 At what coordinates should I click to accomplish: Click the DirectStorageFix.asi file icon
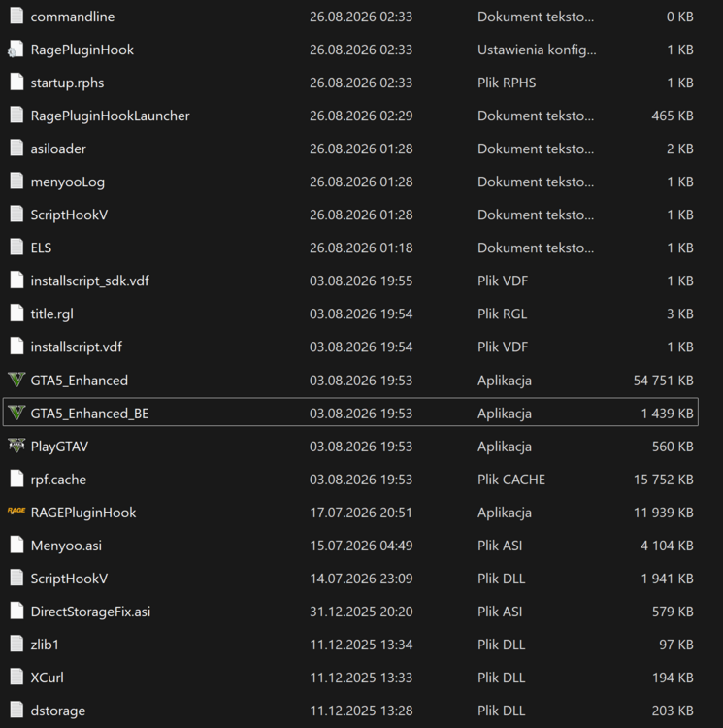pos(16,611)
